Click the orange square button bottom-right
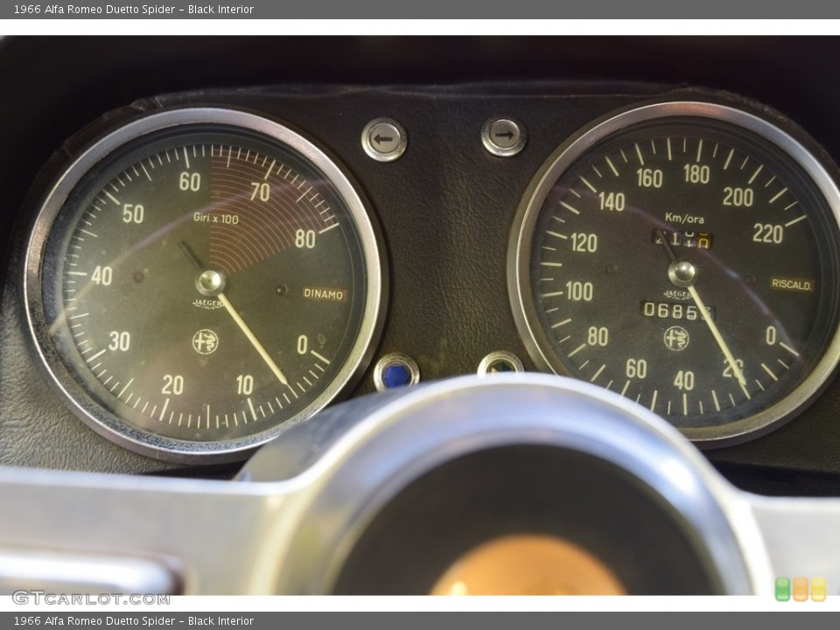The image size is (840, 630). click(x=801, y=589)
